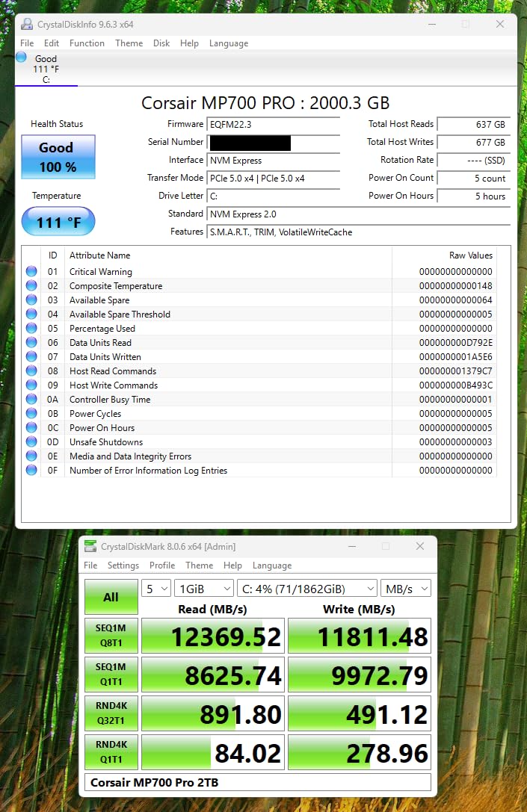The image size is (527, 812).
Task: Click the status orb for Power On Hours row 0C
Action: 31,428
